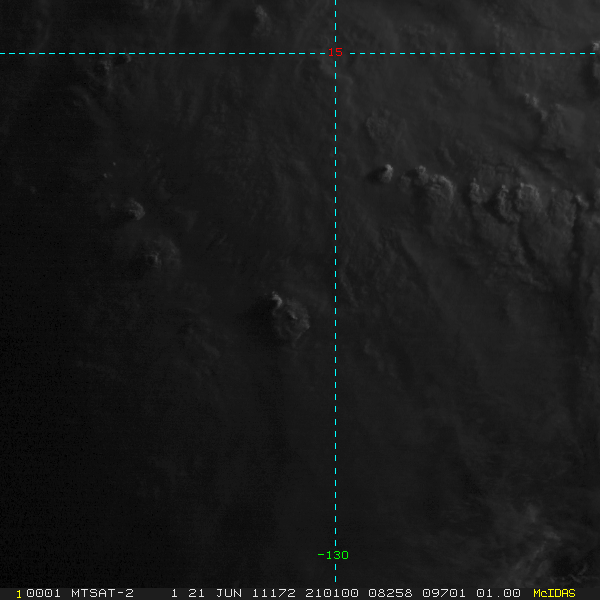
Task: Click the date text 21 JUN
Action: [215, 593]
